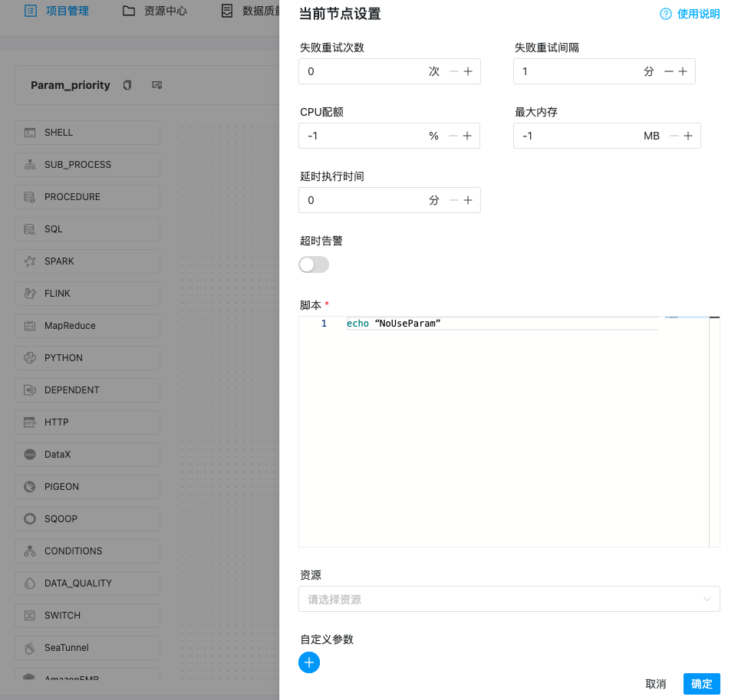Decrease 失败重试次数 with minus
The width and height of the screenshot is (738, 700).
[x=454, y=71]
